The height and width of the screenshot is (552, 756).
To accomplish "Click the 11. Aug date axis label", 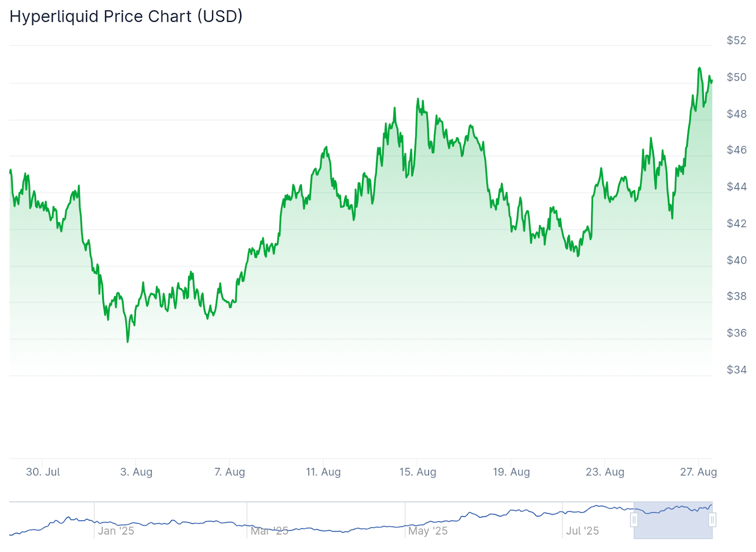I will tap(323, 472).
